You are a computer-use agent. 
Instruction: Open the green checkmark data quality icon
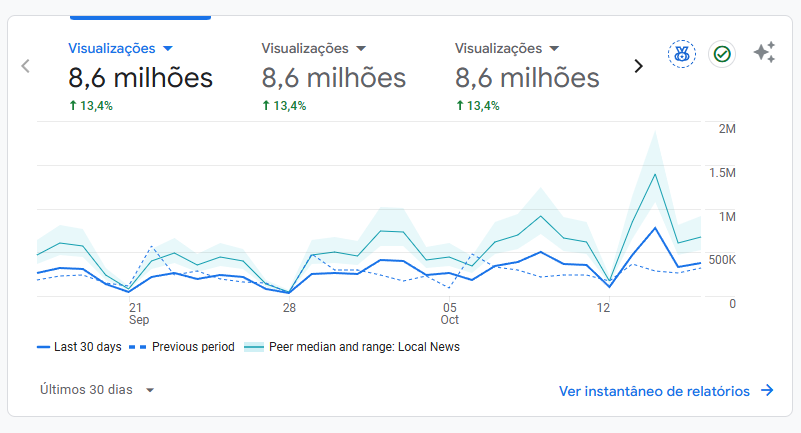pyautogui.click(x=721, y=54)
